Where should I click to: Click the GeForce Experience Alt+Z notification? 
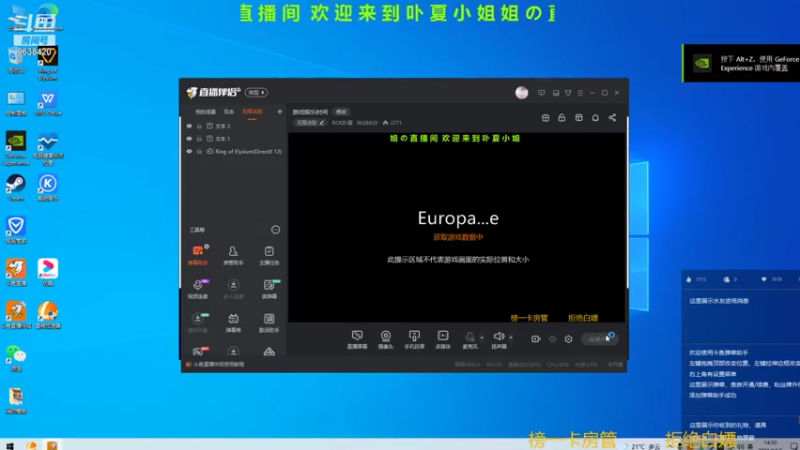click(741, 63)
